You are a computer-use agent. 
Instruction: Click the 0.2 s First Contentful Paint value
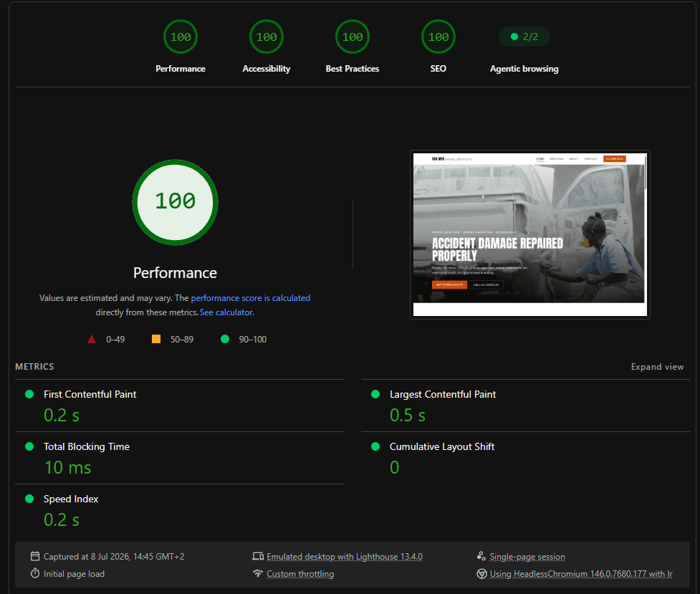pos(62,416)
